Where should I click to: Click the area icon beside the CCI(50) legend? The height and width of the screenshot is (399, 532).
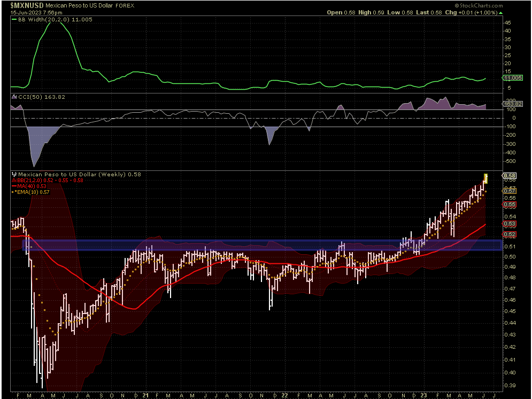(x=14, y=97)
